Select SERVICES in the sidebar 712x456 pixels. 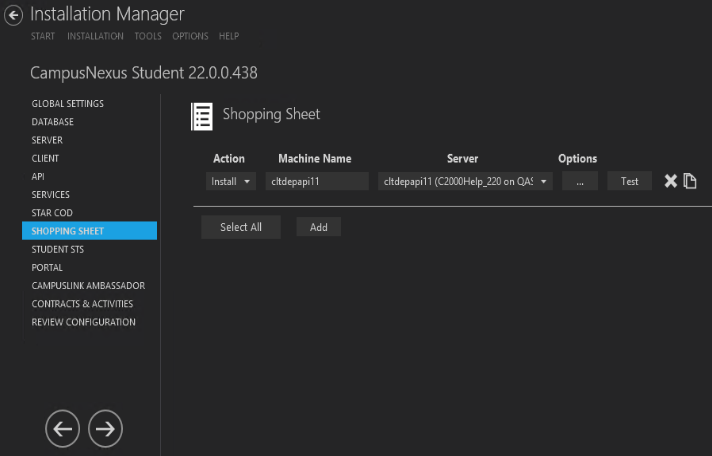pyautogui.click(x=50, y=194)
